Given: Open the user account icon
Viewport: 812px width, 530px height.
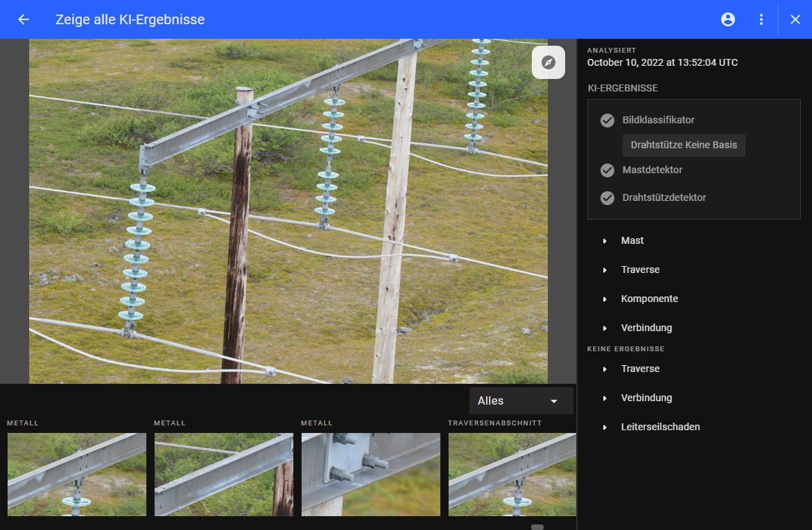Looking at the screenshot, I should [x=728, y=19].
